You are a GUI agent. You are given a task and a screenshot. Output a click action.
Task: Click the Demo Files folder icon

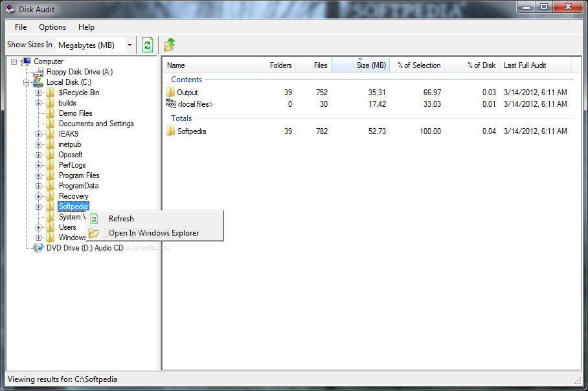click(x=51, y=113)
